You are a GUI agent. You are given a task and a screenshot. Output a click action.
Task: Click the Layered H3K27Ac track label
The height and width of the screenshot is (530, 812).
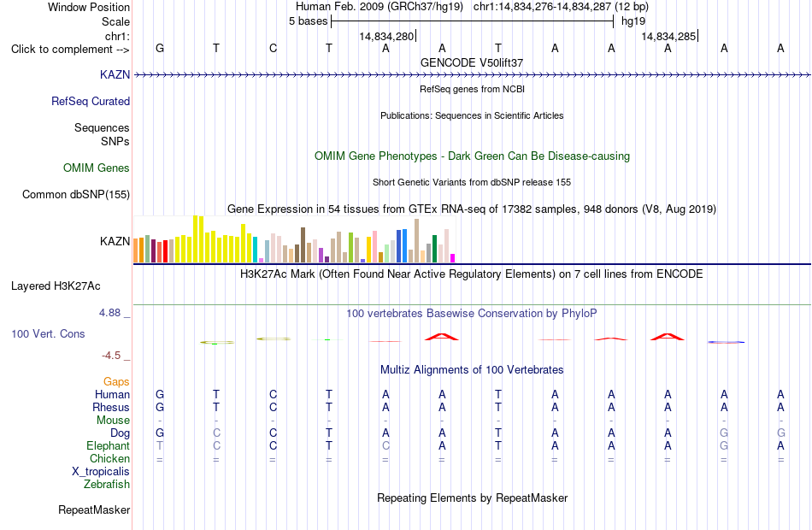click(56, 286)
